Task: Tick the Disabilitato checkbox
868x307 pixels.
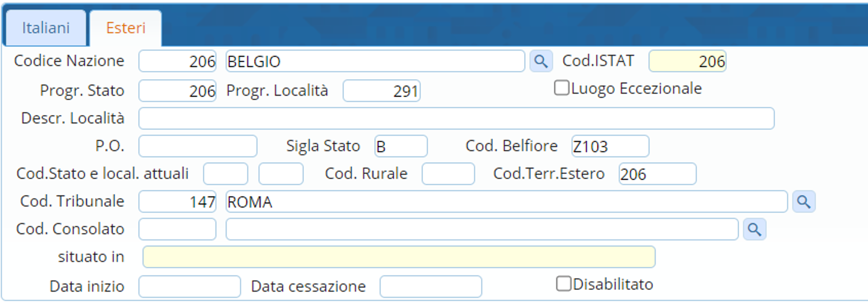Action: [x=564, y=284]
